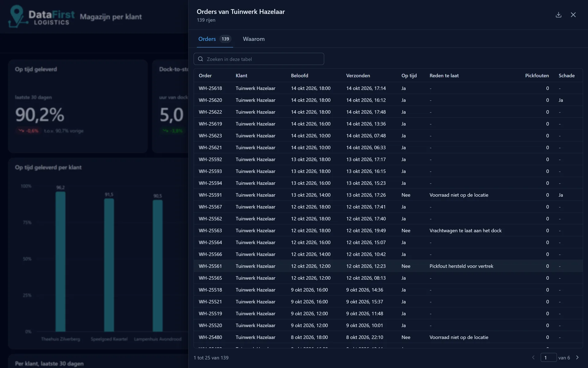The image size is (588, 368).
Task: Sort by Reden te laat column header
Action: [444, 75]
